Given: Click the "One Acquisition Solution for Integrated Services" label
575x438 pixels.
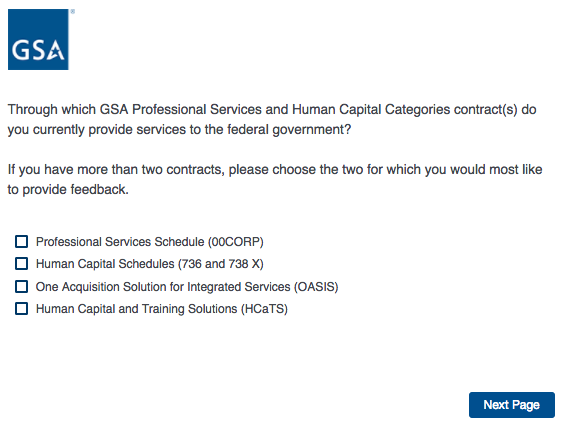Looking at the screenshot, I should [163, 287].
